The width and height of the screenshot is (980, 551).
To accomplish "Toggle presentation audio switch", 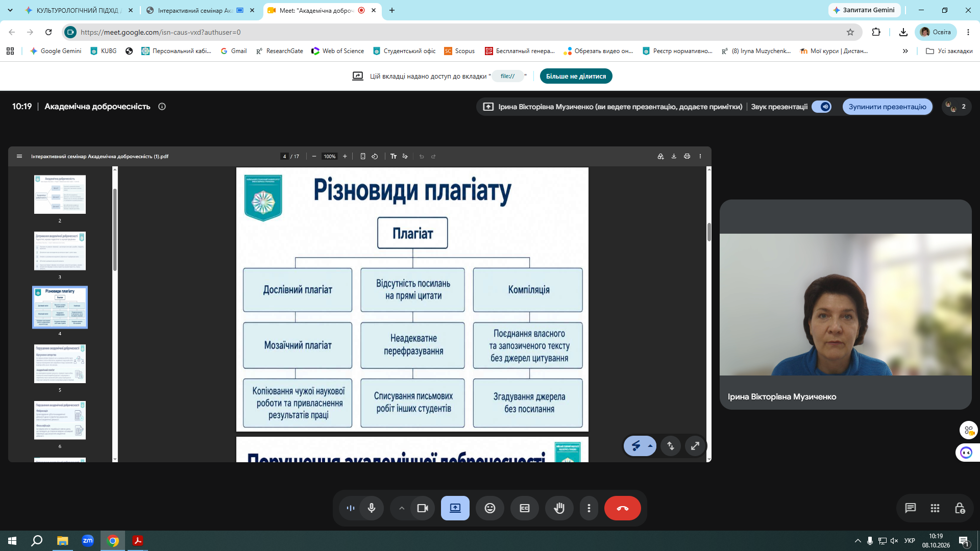I will click(822, 107).
